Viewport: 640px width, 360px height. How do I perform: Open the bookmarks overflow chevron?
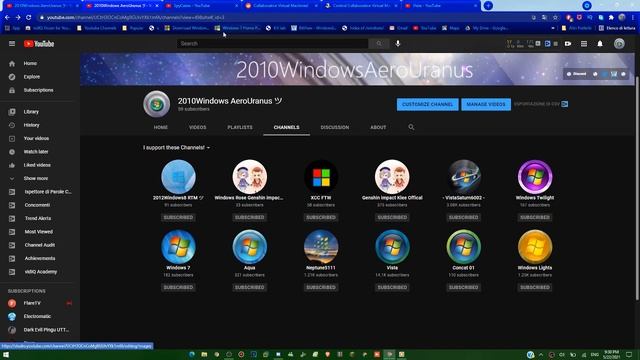(x=553, y=28)
